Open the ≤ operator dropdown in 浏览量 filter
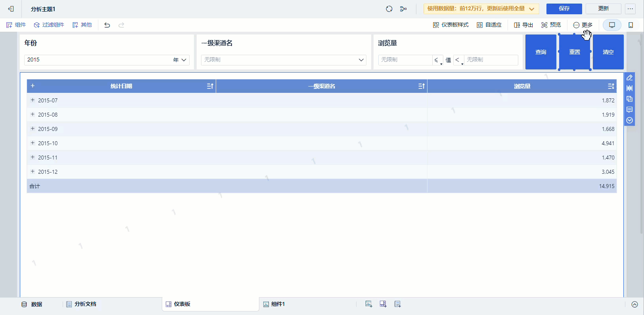 pos(437,60)
